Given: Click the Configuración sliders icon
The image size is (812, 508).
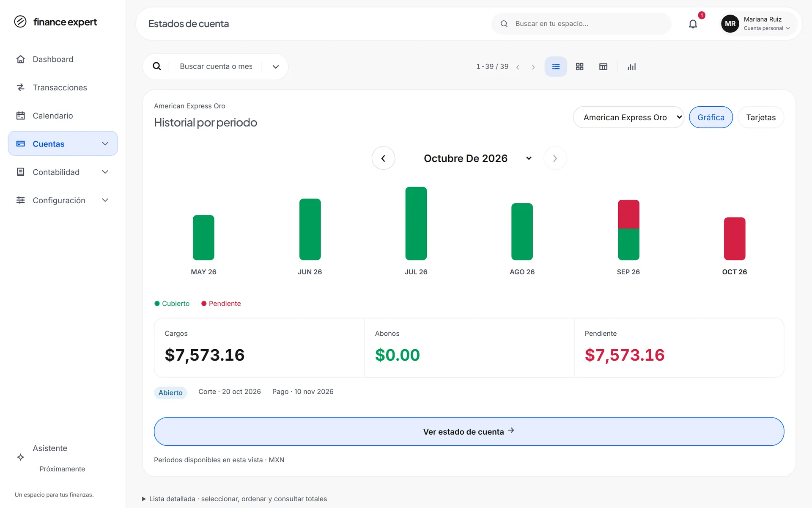Looking at the screenshot, I should click(20, 200).
